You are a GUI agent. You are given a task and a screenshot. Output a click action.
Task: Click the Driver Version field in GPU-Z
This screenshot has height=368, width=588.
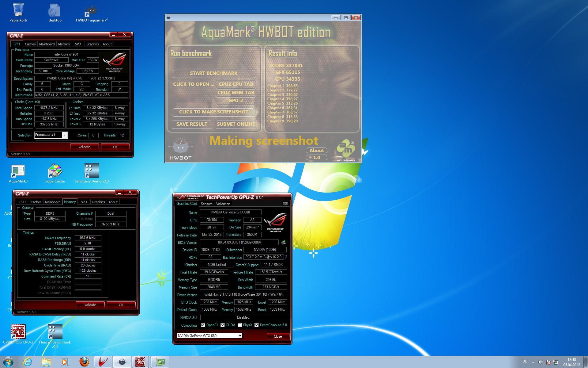[x=243, y=294]
